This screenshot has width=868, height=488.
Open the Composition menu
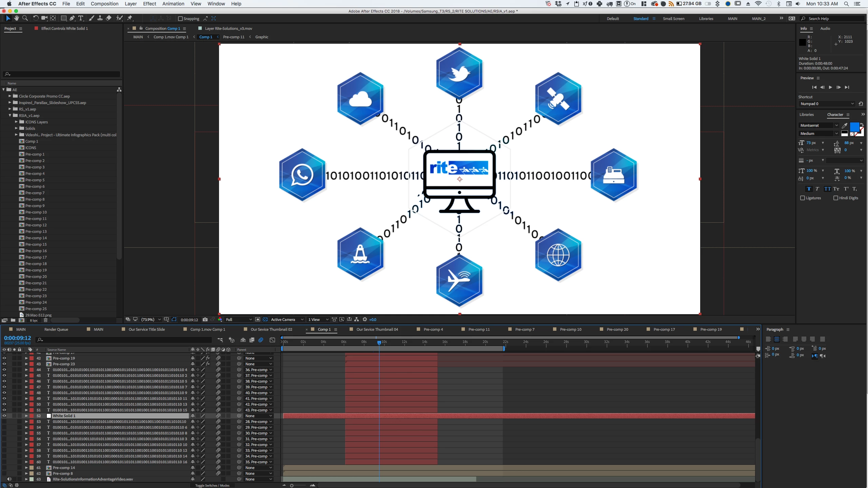coord(104,4)
